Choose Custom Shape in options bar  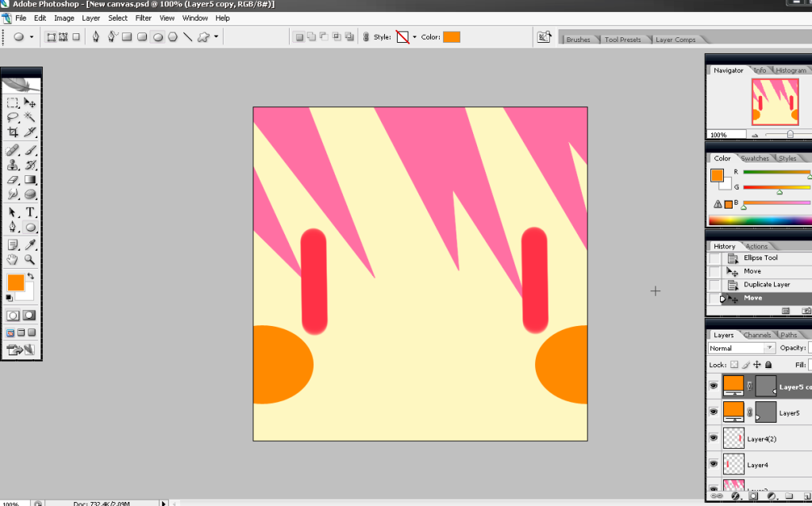[x=203, y=37]
